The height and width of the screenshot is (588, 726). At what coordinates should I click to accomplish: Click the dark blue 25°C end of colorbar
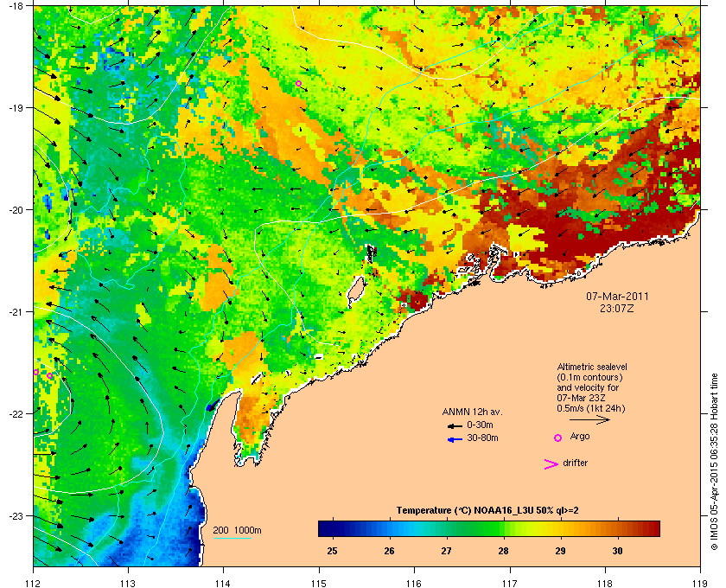(x=324, y=528)
